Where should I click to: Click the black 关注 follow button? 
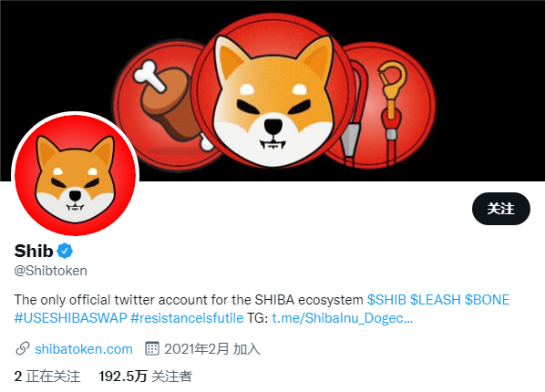[501, 209]
